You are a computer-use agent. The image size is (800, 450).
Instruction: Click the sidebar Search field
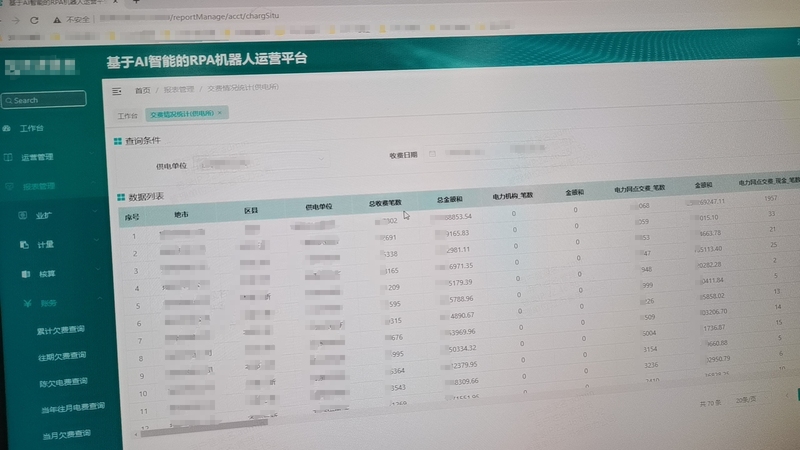44,99
